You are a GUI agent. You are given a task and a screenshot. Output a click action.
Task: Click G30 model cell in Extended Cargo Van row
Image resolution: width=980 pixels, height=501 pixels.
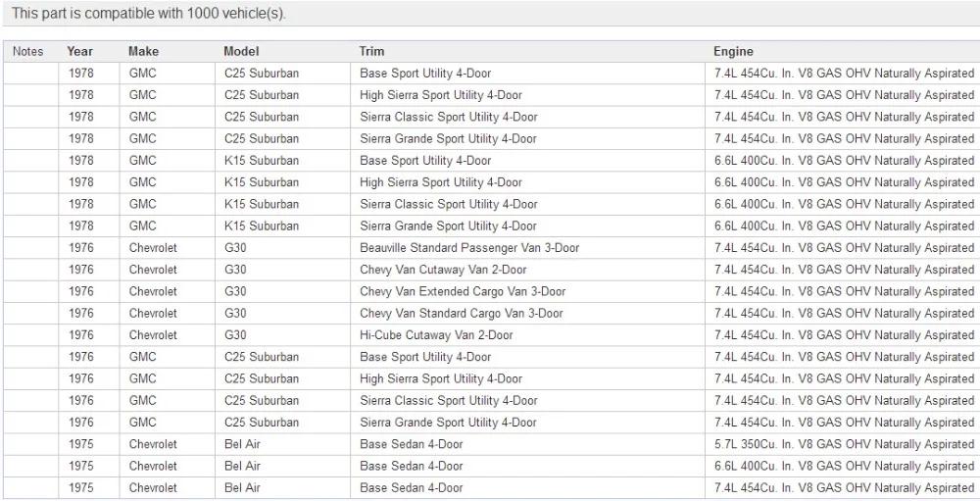282,291
